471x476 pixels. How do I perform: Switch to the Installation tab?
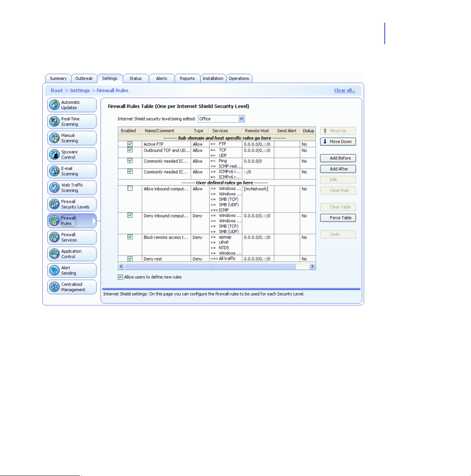pos(213,78)
